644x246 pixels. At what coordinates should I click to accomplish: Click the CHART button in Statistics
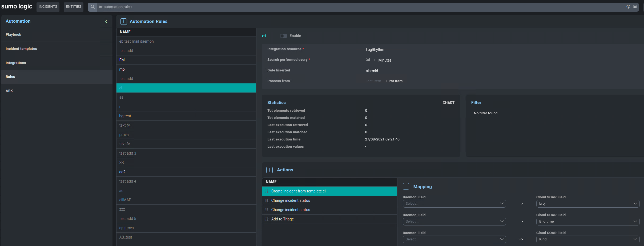(448, 103)
